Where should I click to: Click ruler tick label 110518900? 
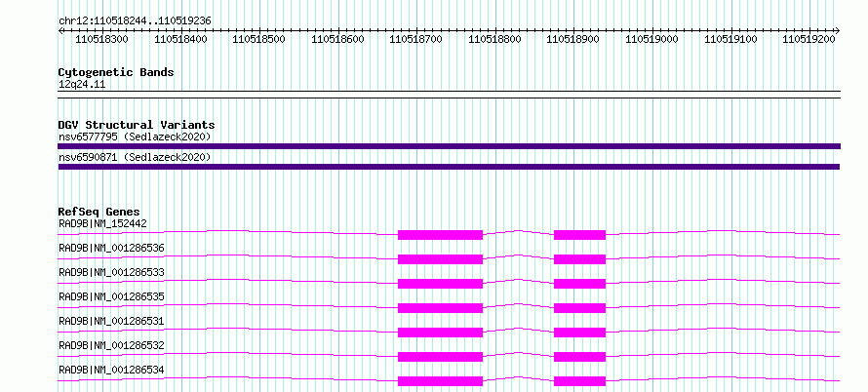[x=572, y=39]
